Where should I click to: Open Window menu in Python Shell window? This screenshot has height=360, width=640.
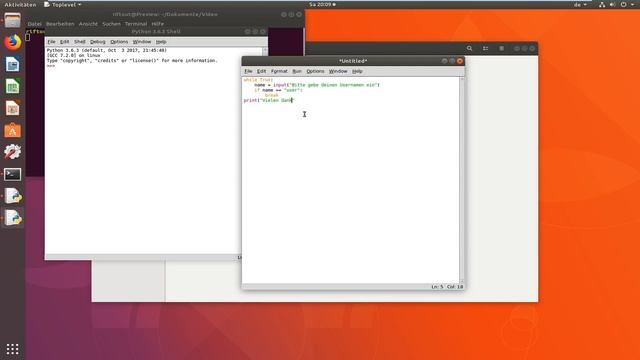click(x=142, y=42)
